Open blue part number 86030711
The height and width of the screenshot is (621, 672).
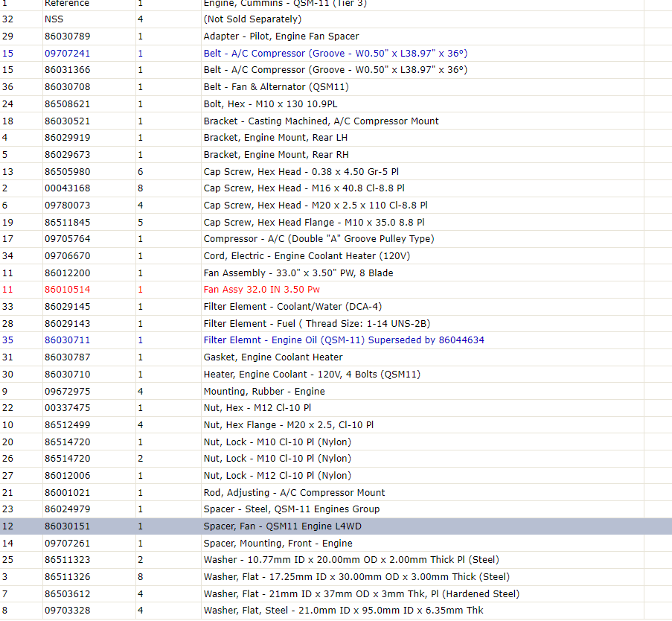(67, 340)
